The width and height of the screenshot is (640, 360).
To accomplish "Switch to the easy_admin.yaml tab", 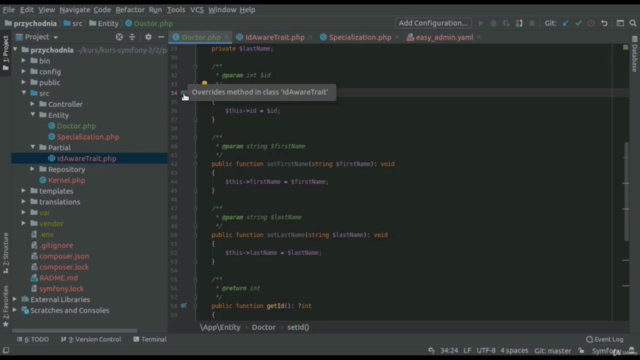I will click(x=444, y=37).
